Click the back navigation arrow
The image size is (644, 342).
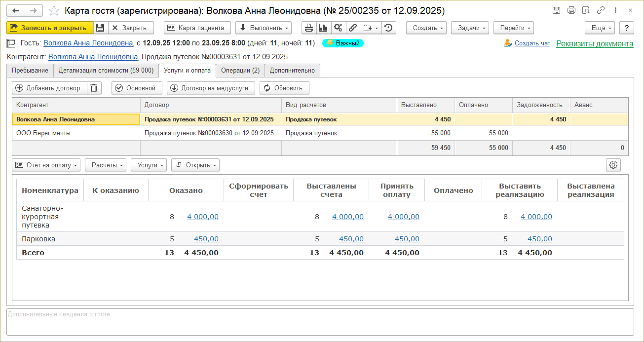click(x=16, y=10)
